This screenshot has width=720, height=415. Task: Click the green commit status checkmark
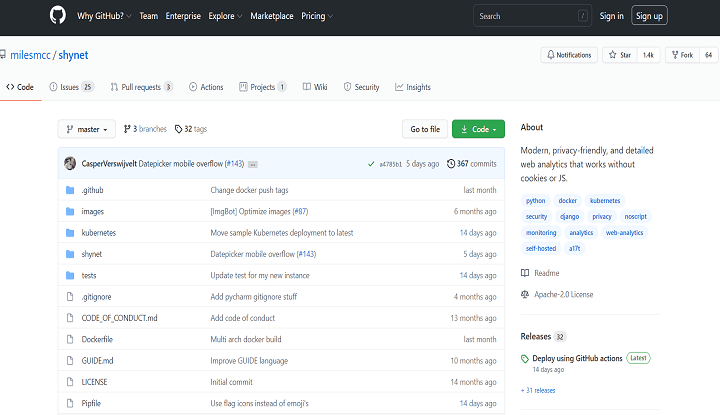coord(371,164)
